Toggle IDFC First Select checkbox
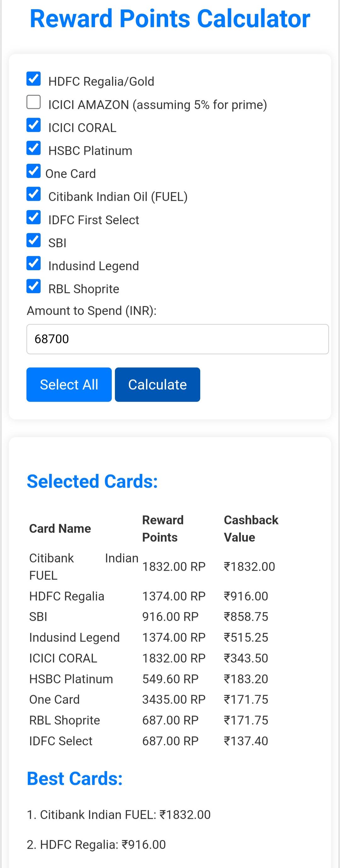 (33, 217)
